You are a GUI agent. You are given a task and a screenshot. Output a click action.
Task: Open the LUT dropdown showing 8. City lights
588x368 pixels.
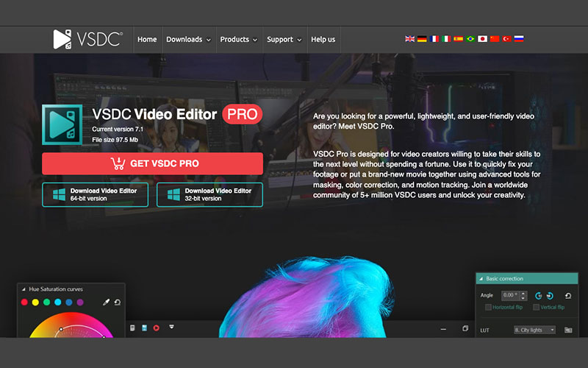534,330
